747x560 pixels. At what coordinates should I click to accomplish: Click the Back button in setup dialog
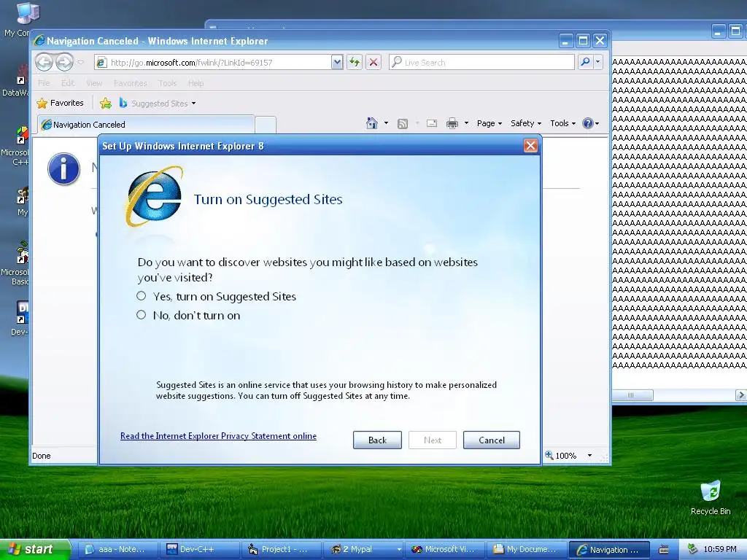point(377,440)
